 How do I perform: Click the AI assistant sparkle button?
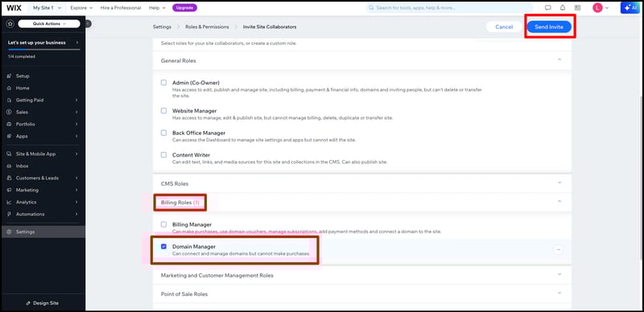coord(630,8)
